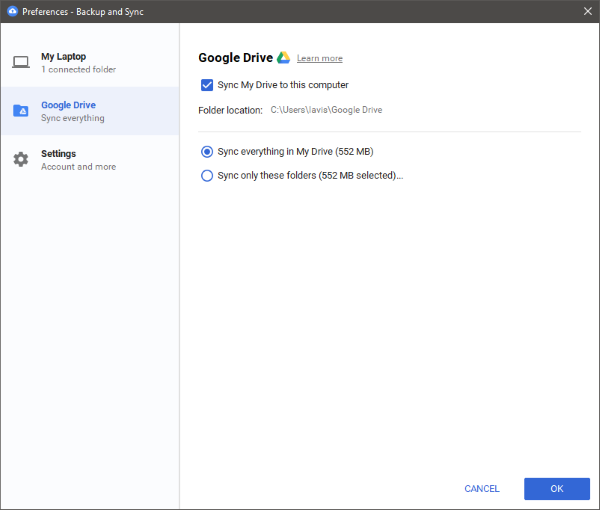Select the Sync everything in My Drive radio button
600x510 pixels.
pyautogui.click(x=207, y=152)
